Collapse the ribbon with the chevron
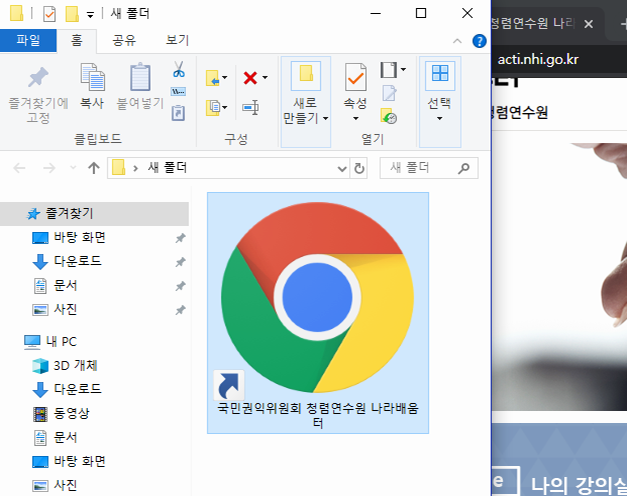Viewport: 627px width, 496px height. (x=457, y=41)
